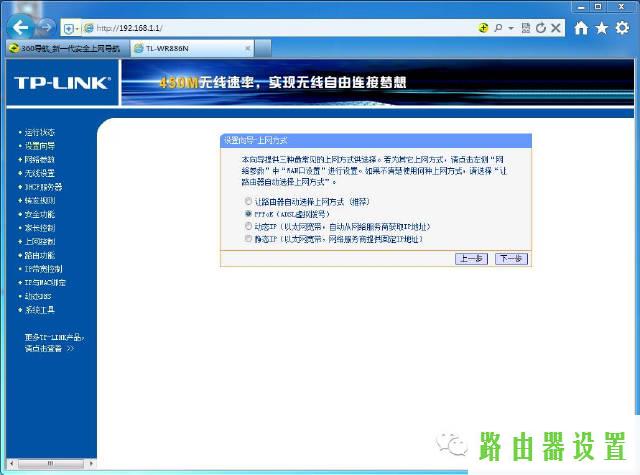Expand IP与MAC绑定 sidebar menu
The width and height of the screenshot is (640, 475).
[45, 282]
